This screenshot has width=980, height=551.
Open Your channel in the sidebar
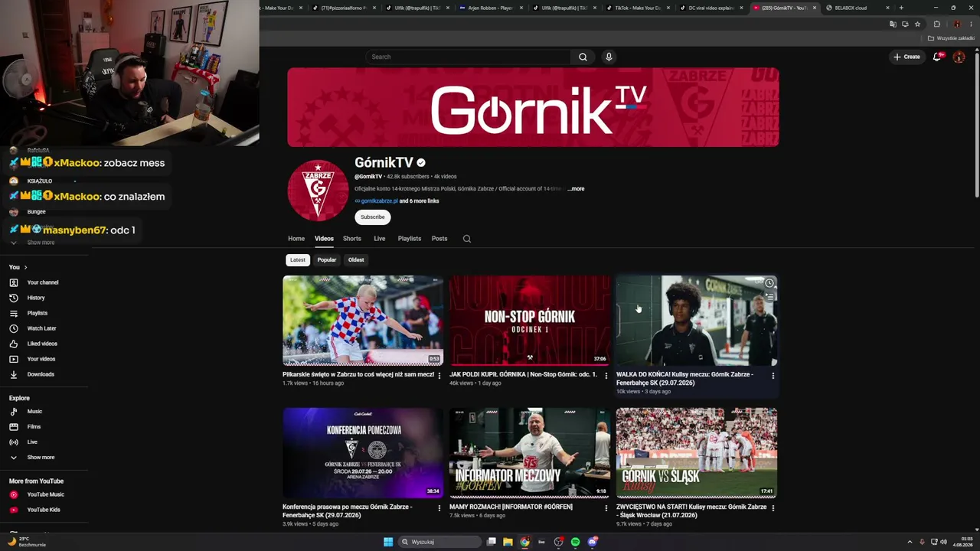click(44, 282)
